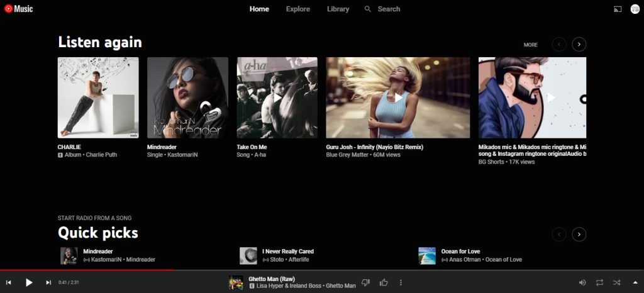The width and height of the screenshot is (644, 293).
Task: Open Afterlife album link
Action: (299, 260)
